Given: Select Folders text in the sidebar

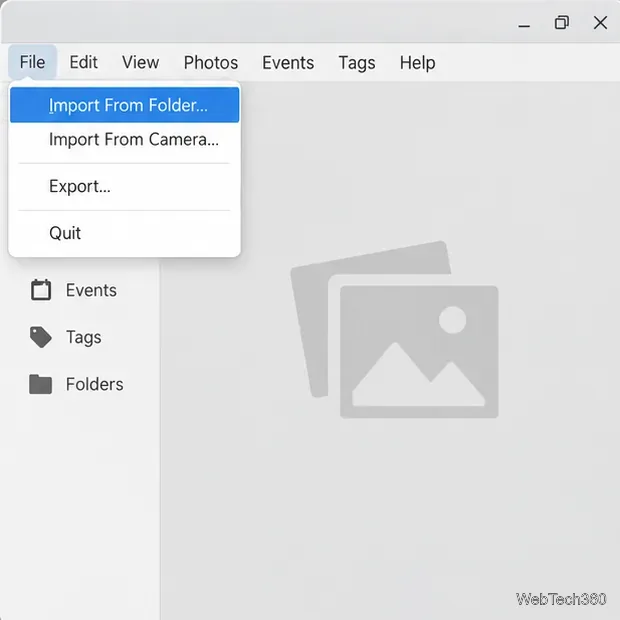Looking at the screenshot, I should point(95,384).
